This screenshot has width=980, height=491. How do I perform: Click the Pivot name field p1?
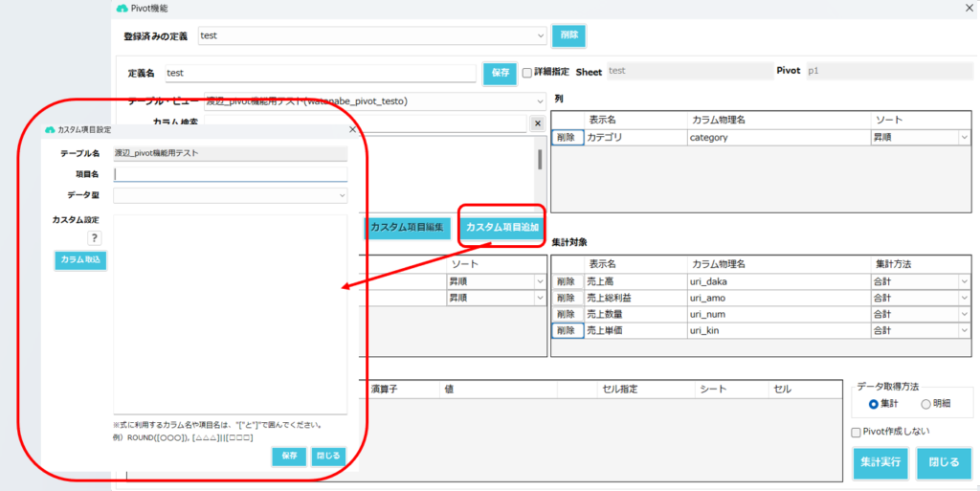[x=889, y=71]
